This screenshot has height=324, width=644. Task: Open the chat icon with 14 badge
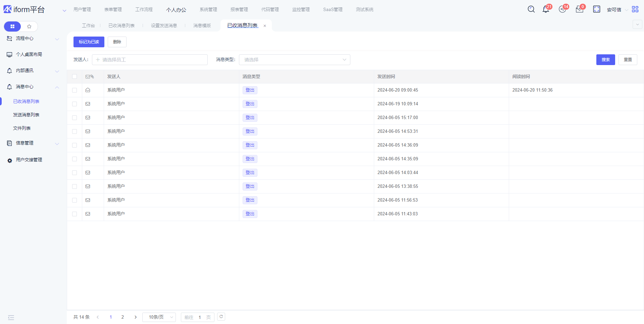[562, 9]
